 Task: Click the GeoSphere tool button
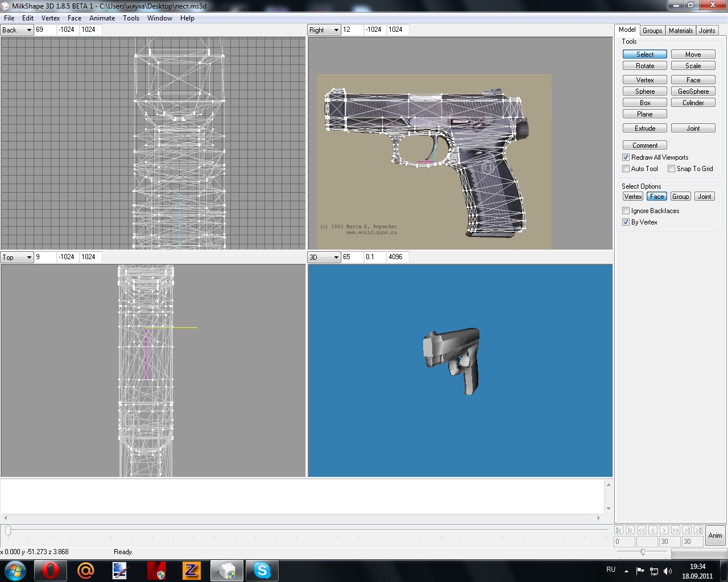point(693,92)
